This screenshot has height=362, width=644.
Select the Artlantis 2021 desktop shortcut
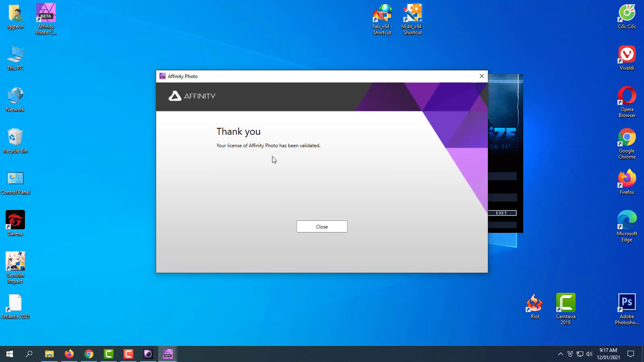[x=15, y=306]
